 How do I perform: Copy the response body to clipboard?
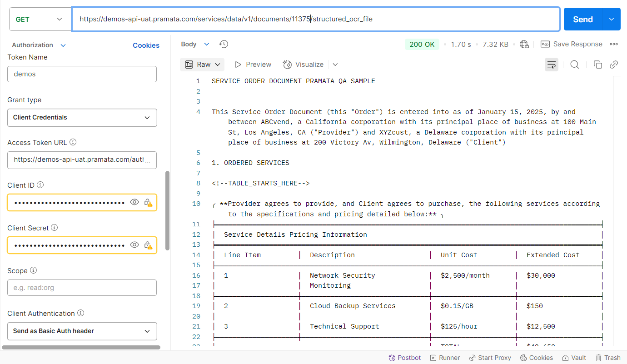(598, 65)
